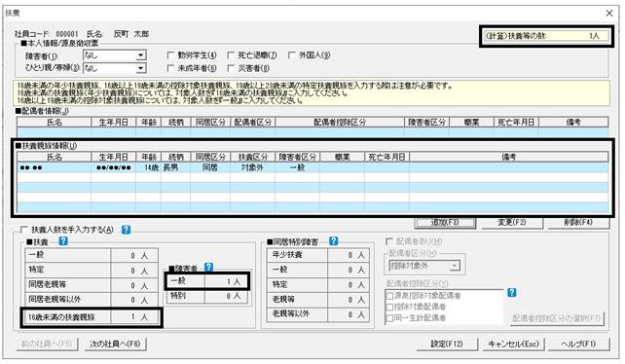625x364 pixels.
Task: Click 障害者 一般 count field
Action: coord(226,281)
